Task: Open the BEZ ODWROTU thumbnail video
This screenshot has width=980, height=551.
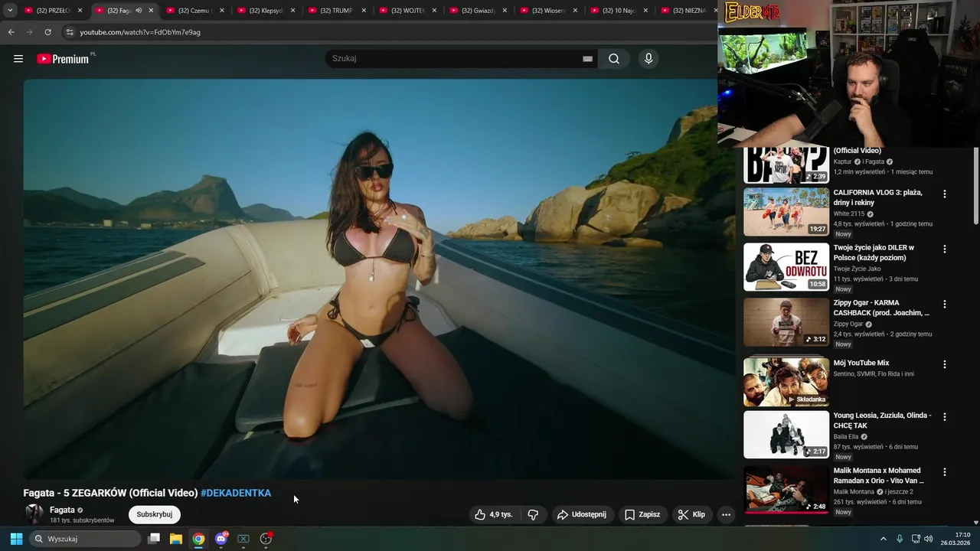Action: [786, 267]
